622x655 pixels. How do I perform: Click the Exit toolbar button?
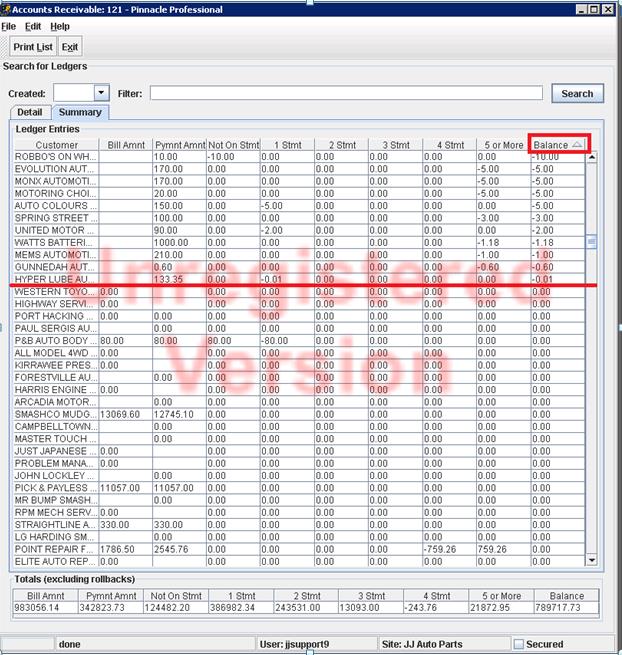point(69,47)
